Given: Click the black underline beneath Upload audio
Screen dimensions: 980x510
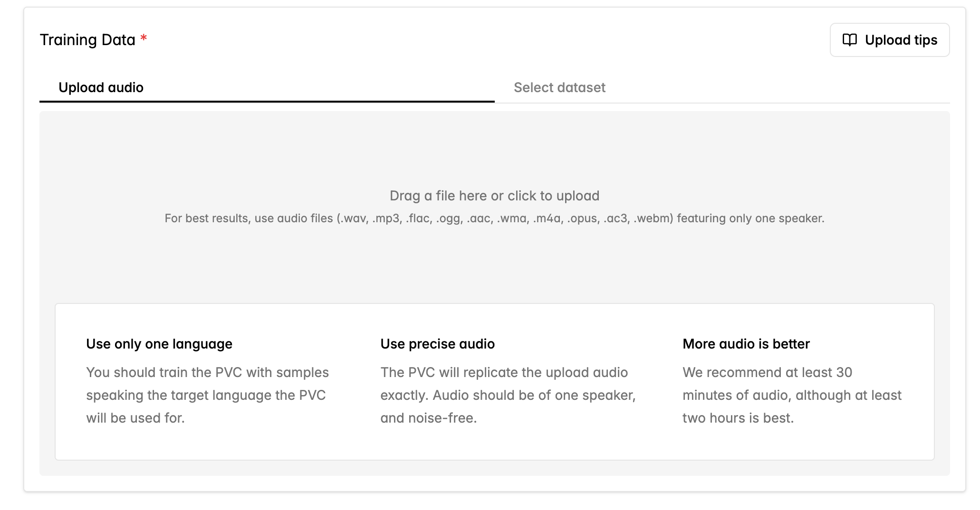Looking at the screenshot, I should [267, 101].
